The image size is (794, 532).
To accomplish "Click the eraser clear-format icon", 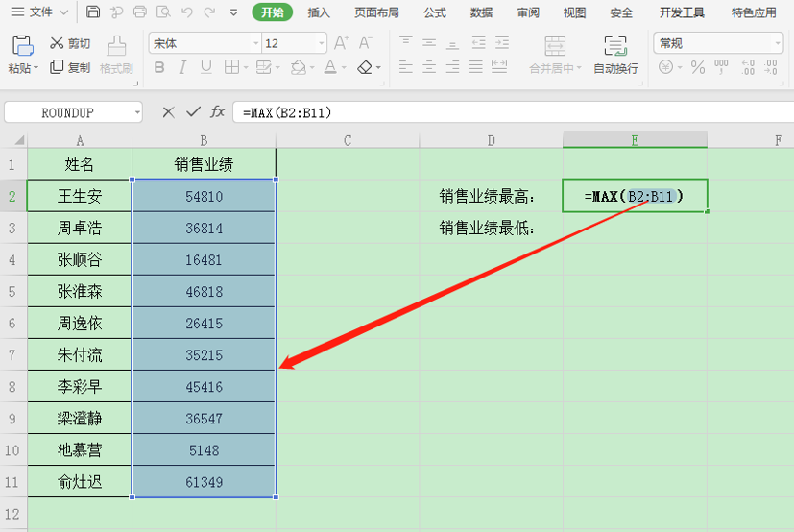I will [365, 67].
